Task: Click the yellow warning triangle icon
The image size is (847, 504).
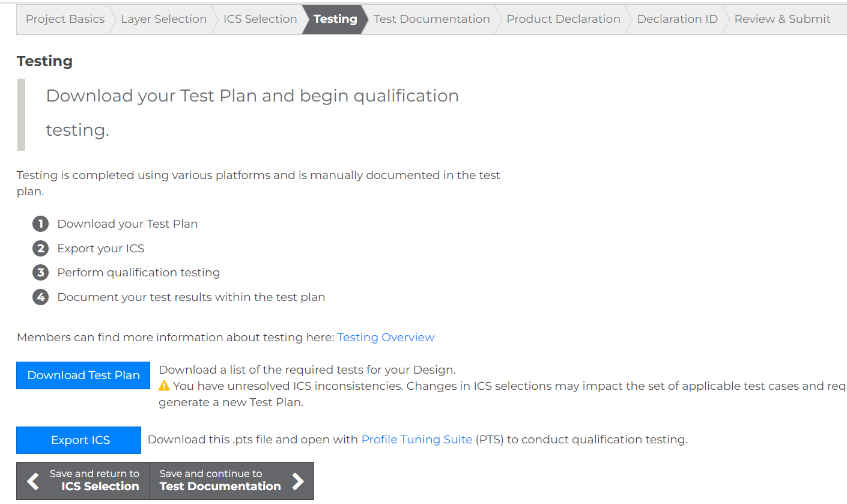Action: click(x=164, y=386)
